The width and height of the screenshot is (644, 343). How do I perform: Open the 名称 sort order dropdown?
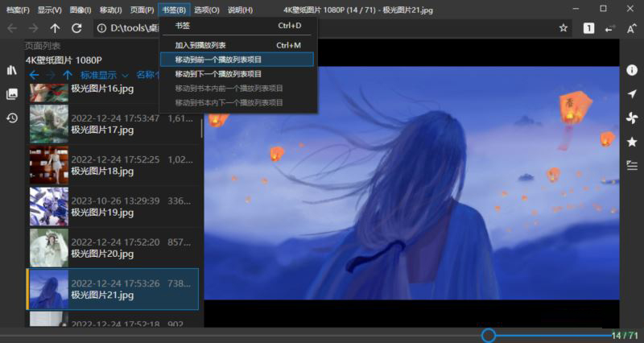[148, 75]
